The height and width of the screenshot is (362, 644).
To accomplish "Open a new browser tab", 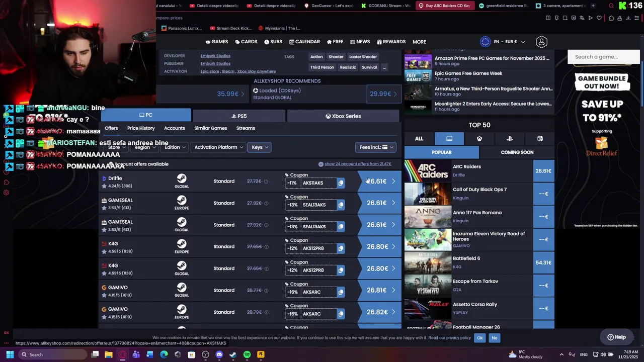I will tap(593, 6).
